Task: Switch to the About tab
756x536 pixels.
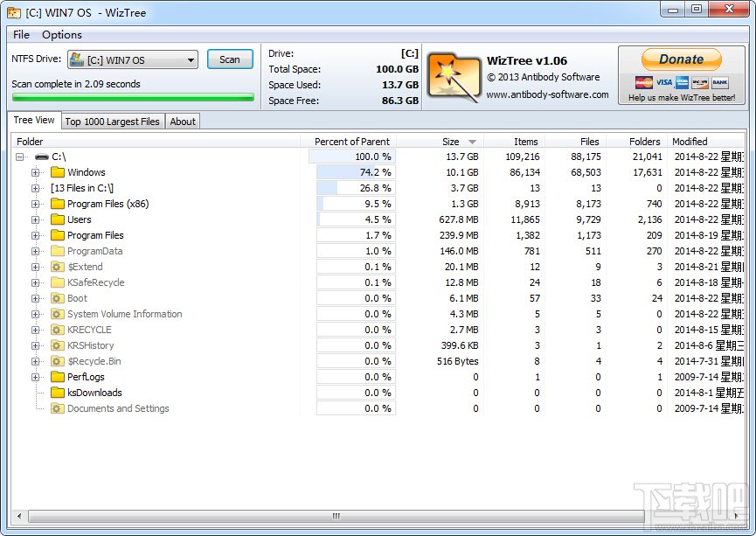Action: click(183, 122)
